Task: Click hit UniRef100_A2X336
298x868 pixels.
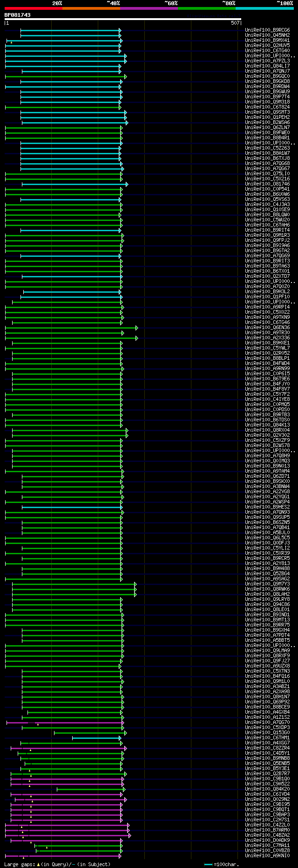Action: point(267,338)
